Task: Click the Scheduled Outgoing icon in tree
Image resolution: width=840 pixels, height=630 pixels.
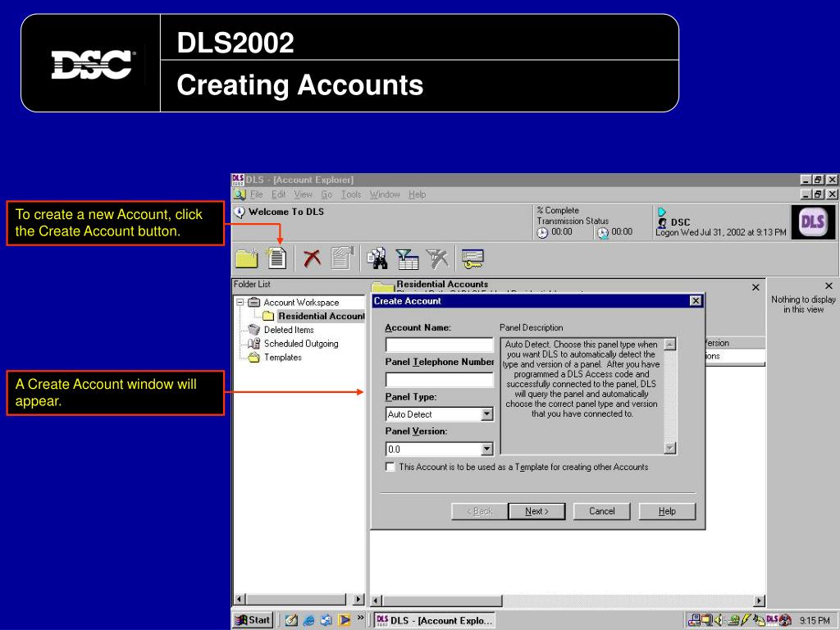Action: (x=254, y=344)
